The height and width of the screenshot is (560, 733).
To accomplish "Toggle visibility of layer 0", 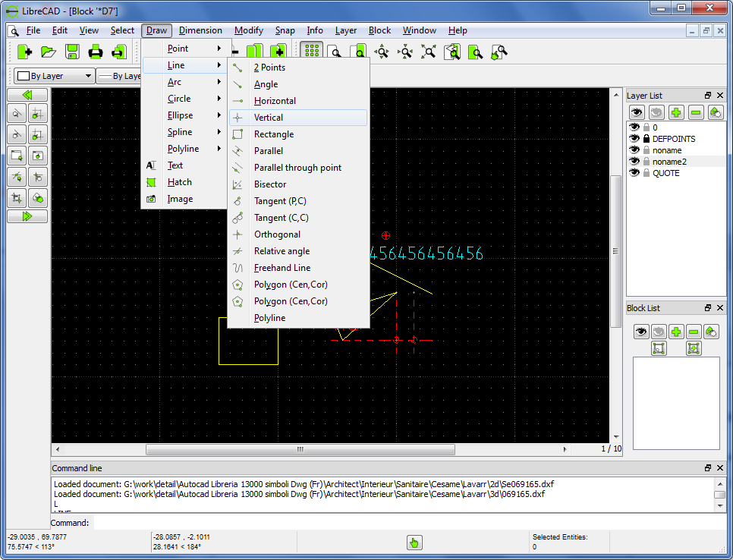I will tap(634, 127).
